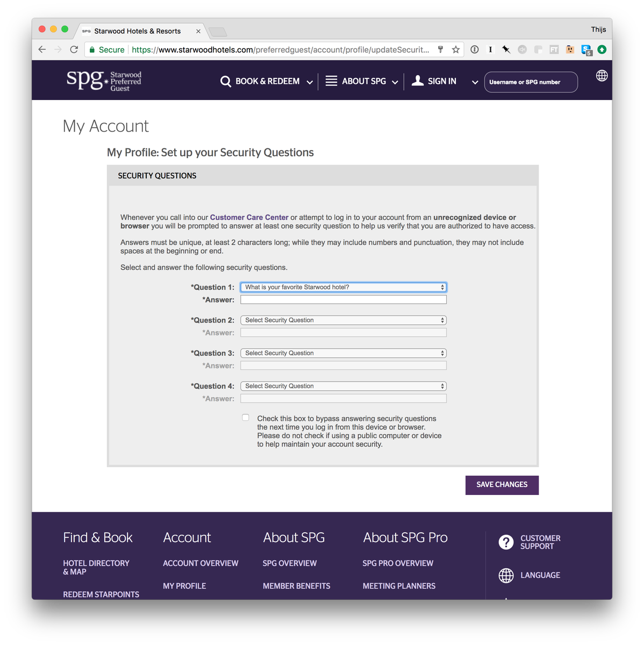The image size is (644, 645).
Task: Click the footer Language globe icon
Action: click(x=506, y=575)
